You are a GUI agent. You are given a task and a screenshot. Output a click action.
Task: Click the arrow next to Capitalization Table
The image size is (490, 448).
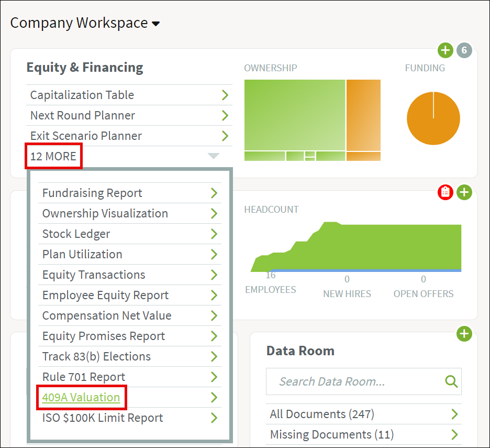coord(225,95)
